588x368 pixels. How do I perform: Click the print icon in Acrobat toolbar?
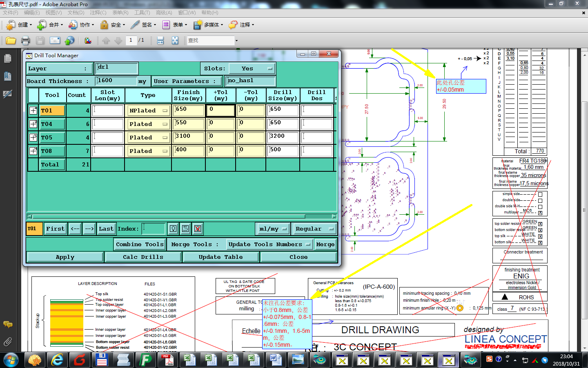25,40
